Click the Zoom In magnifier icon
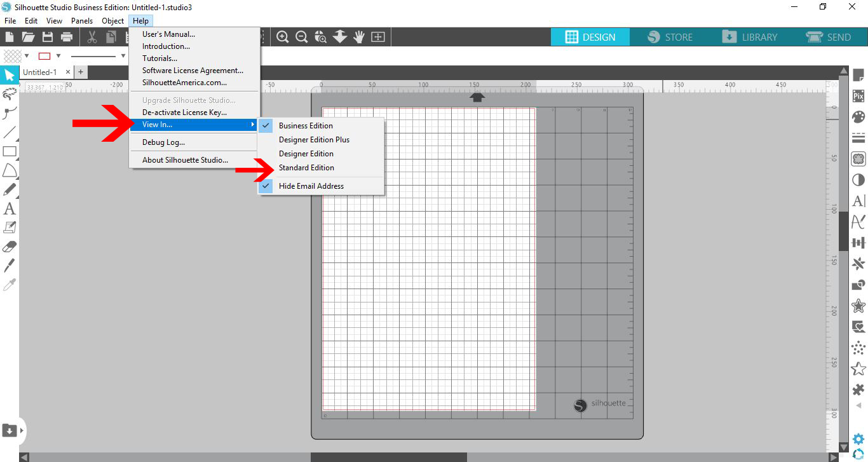The width and height of the screenshot is (868, 462). coord(283,37)
